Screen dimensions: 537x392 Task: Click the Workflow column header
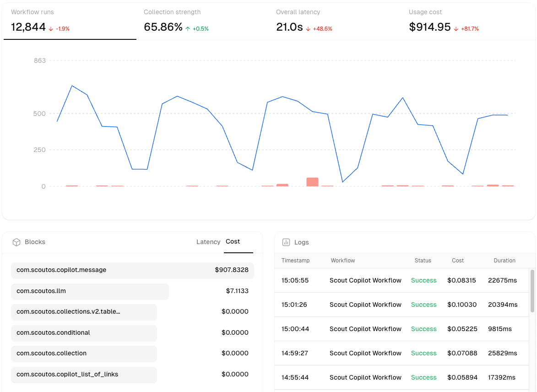point(343,261)
